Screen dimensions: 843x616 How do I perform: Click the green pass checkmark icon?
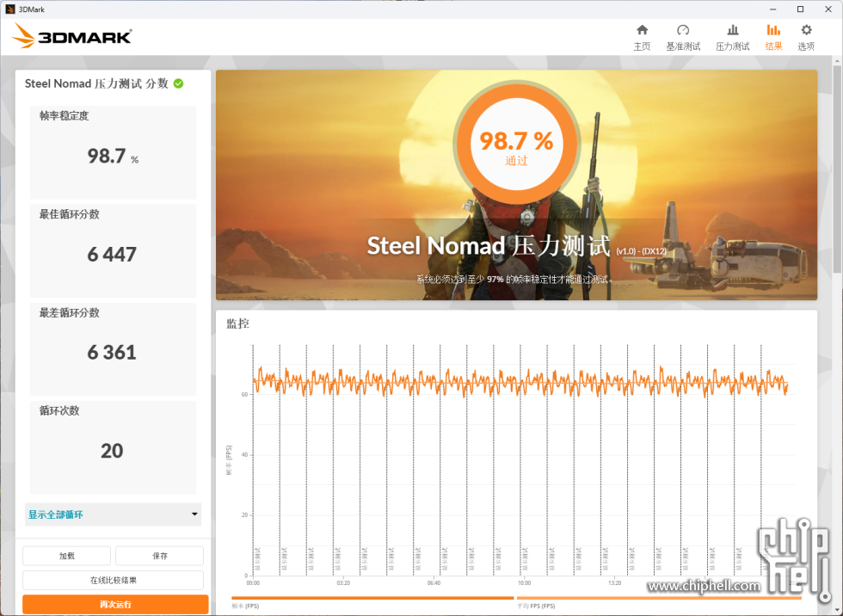179,83
